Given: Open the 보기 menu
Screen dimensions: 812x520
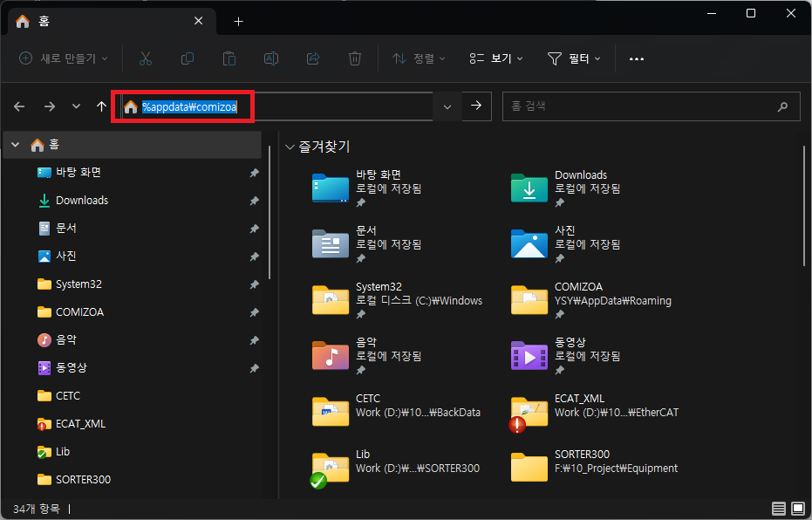Looking at the screenshot, I should click(496, 58).
